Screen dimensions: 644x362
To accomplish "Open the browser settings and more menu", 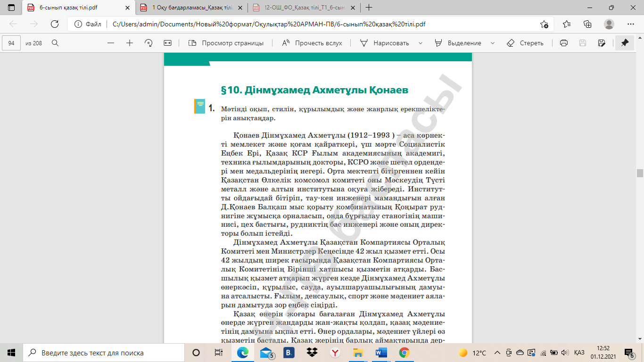I will click(631, 24).
